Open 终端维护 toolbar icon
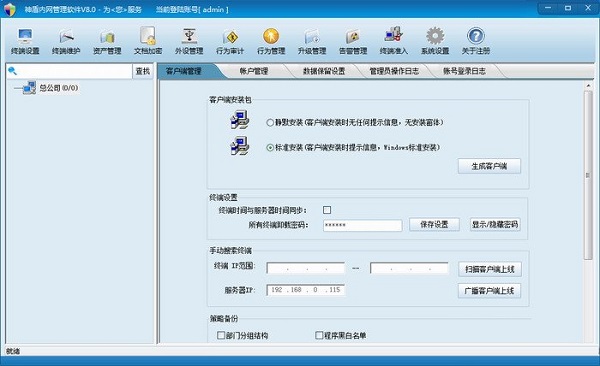 (66, 41)
